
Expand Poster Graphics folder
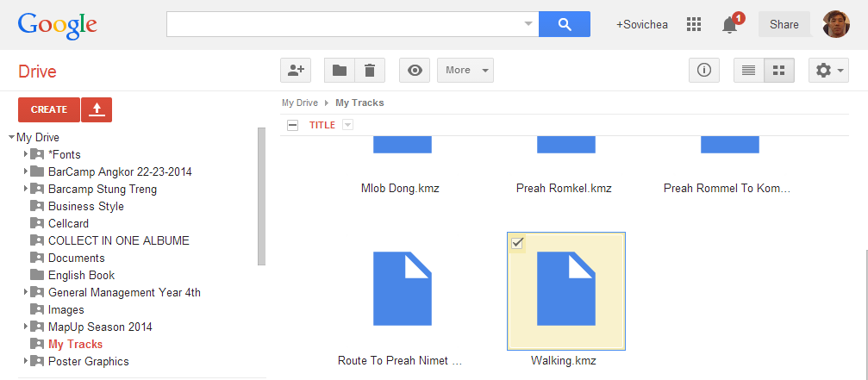(26, 361)
